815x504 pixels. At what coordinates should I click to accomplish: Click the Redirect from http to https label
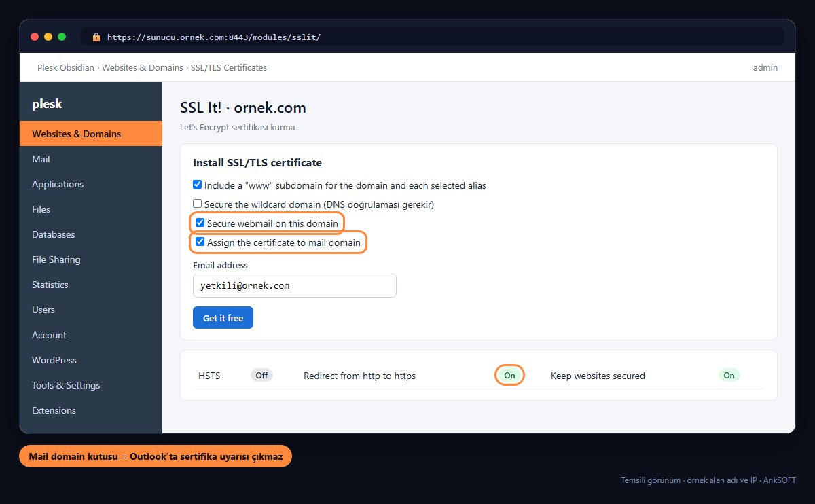tap(359, 376)
